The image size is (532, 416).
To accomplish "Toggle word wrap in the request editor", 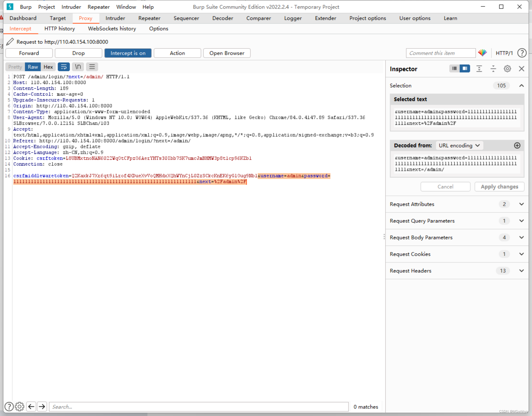I will (x=64, y=67).
